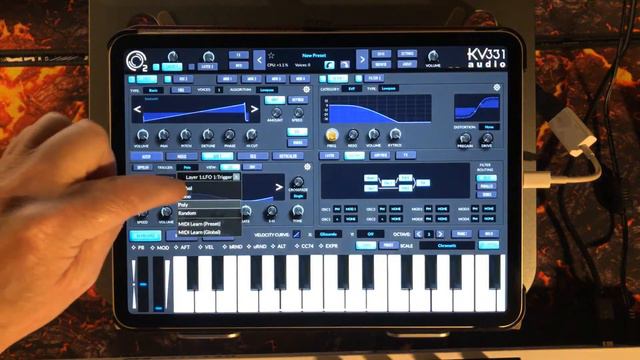The image size is (640, 360).
Task: Click the oscillator Voices number field
Action: tap(219, 90)
